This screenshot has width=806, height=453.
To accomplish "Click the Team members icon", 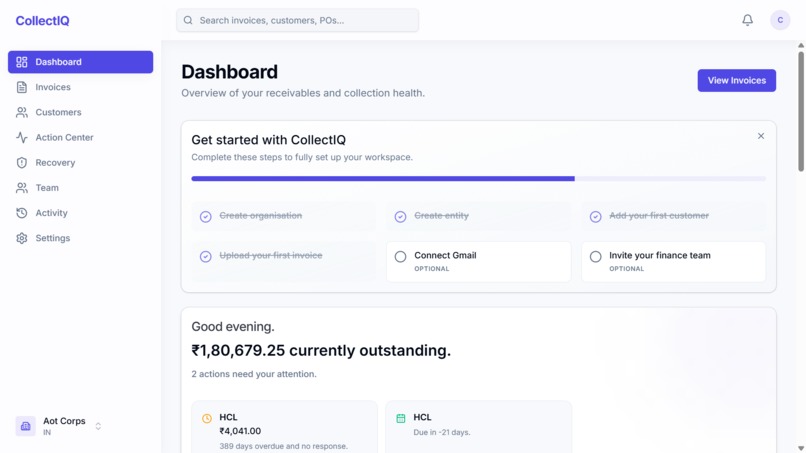I will [x=22, y=188].
